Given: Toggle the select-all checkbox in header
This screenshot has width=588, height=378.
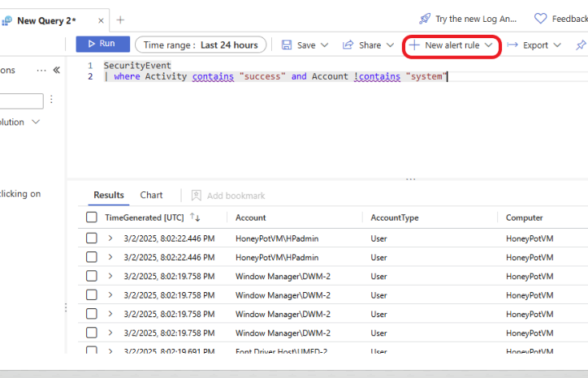Looking at the screenshot, I should pos(92,217).
